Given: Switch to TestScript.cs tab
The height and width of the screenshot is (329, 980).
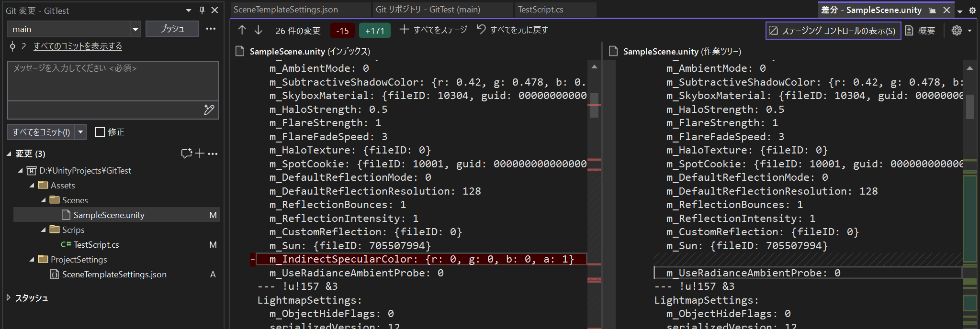Looking at the screenshot, I should (555, 10).
